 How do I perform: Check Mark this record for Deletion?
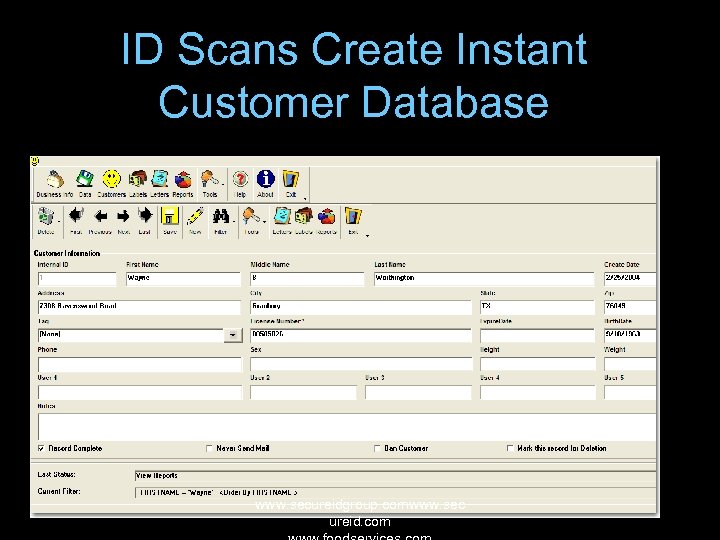510,448
